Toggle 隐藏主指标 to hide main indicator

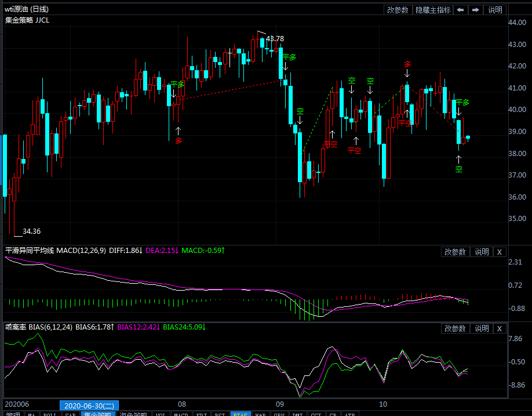(x=432, y=10)
